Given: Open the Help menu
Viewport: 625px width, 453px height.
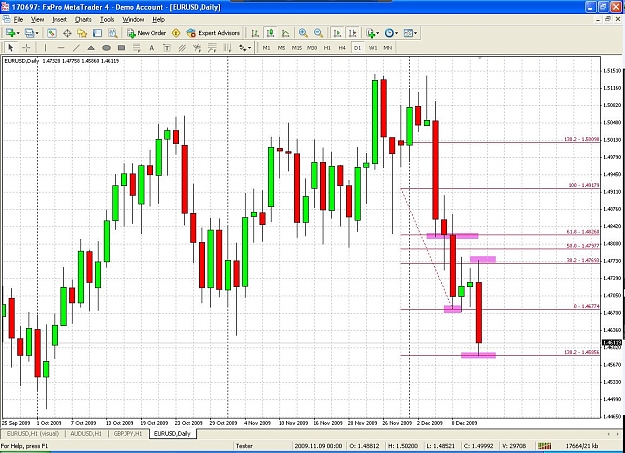Looking at the screenshot, I should [x=158, y=20].
